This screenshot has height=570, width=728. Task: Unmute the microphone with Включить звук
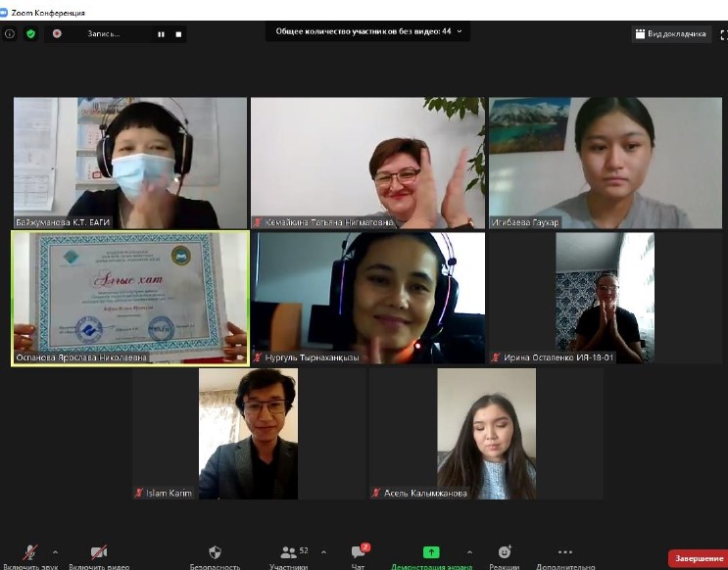pyautogui.click(x=29, y=553)
